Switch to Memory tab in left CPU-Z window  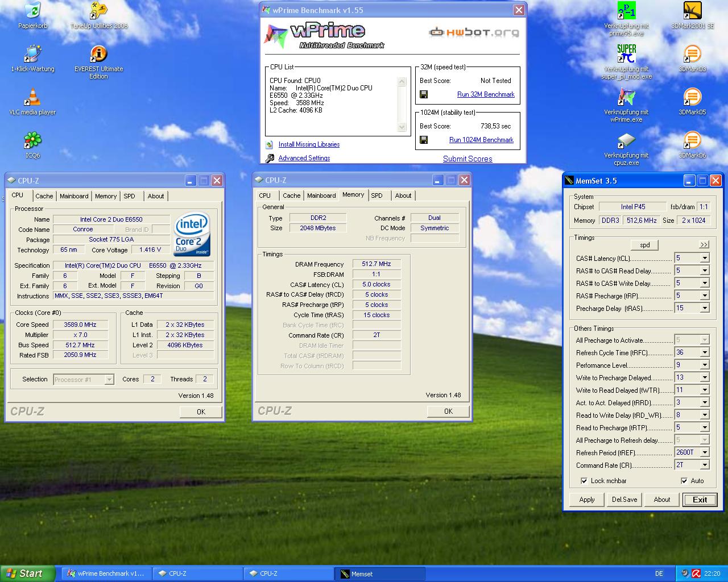point(106,196)
